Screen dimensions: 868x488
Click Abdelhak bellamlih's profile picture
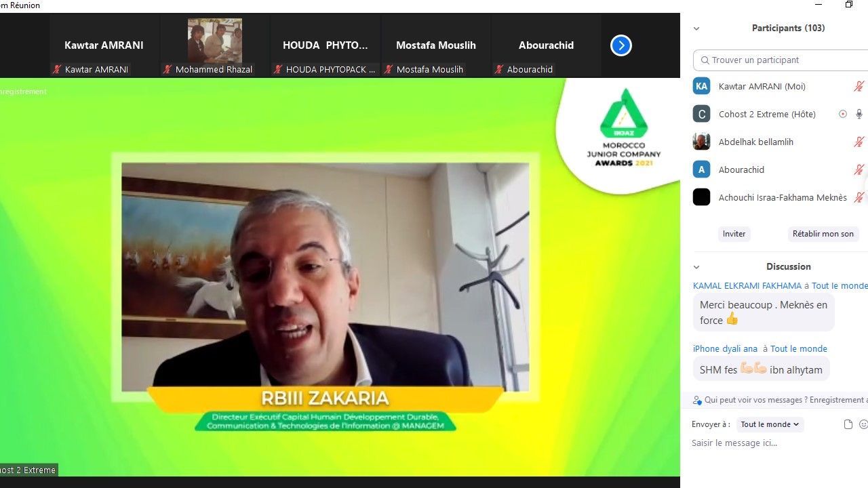pyautogui.click(x=701, y=142)
